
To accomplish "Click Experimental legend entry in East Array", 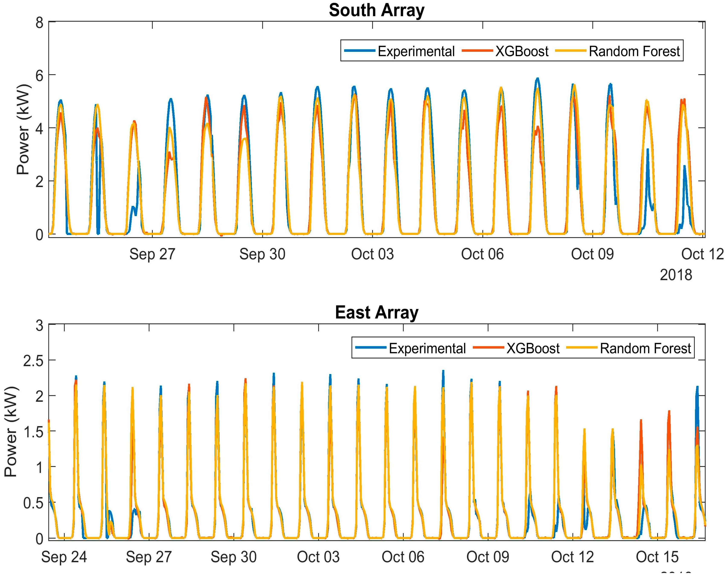I will 427,348.
